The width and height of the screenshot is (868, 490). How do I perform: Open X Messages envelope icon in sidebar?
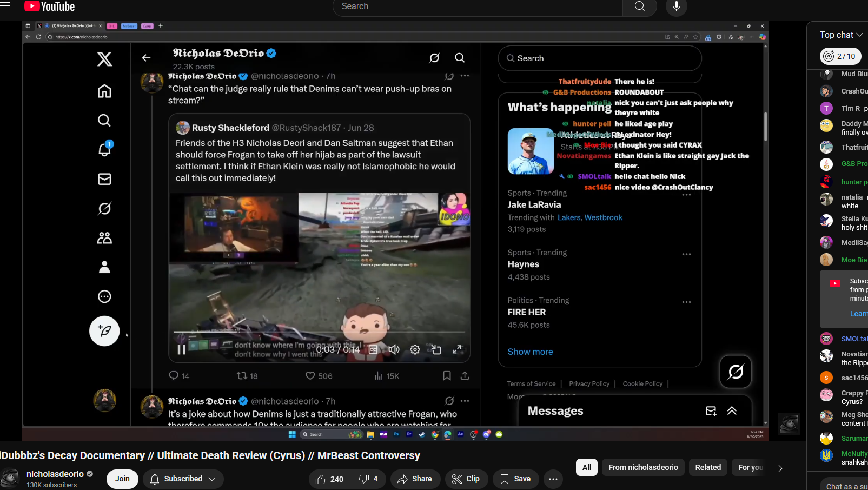click(x=104, y=179)
